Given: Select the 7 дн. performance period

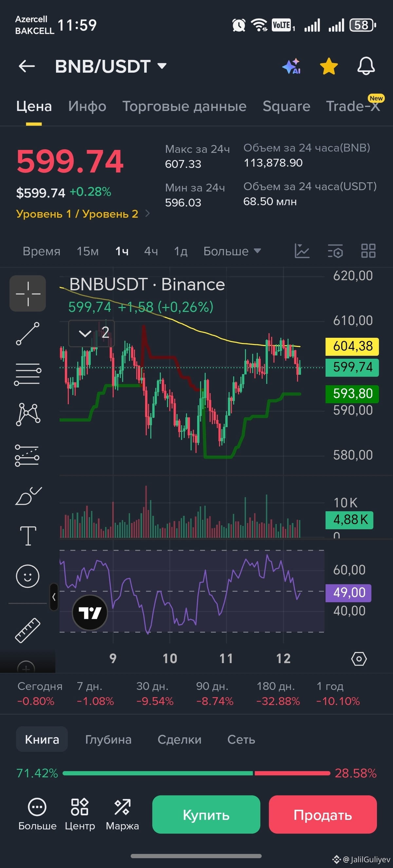Looking at the screenshot, I should click(95, 694).
